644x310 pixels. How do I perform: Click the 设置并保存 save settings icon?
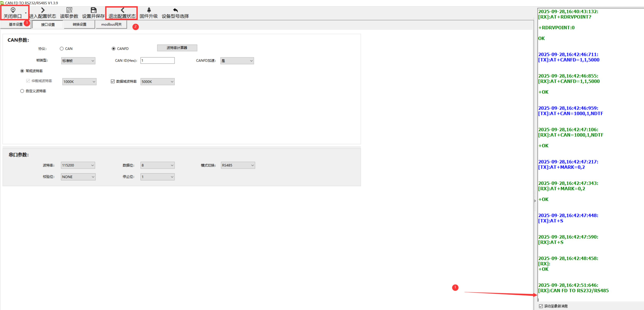[93, 10]
